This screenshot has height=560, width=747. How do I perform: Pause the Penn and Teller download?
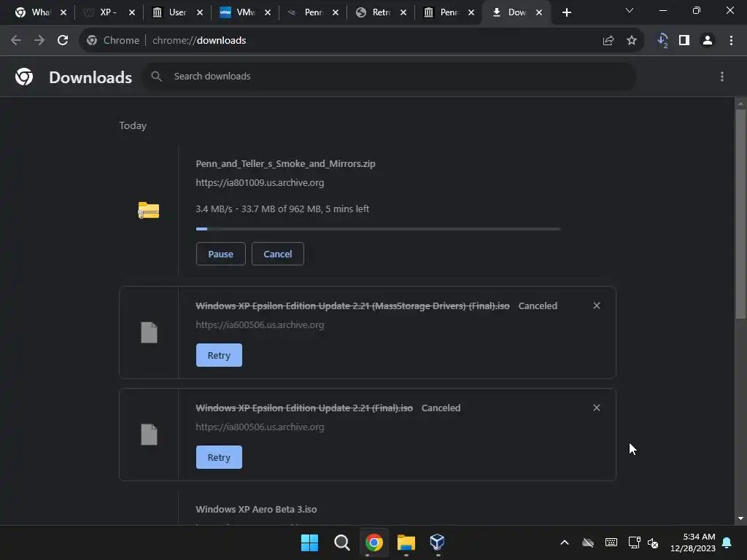220,254
